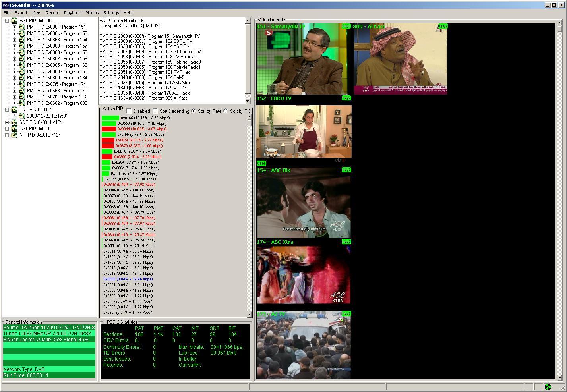The image size is (567, 392).
Task: Select the Sort by Rate radio button
Action: (194, 111)
